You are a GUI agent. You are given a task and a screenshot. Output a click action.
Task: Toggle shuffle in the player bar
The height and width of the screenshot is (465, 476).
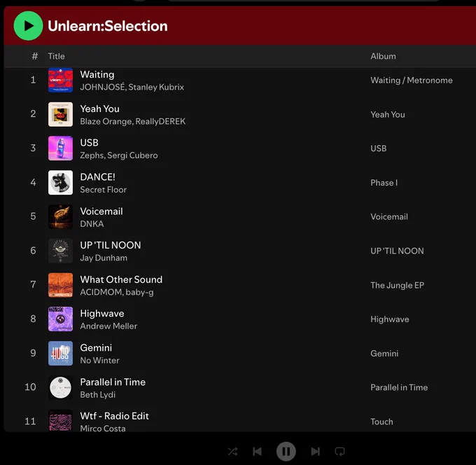pos(233,451)
